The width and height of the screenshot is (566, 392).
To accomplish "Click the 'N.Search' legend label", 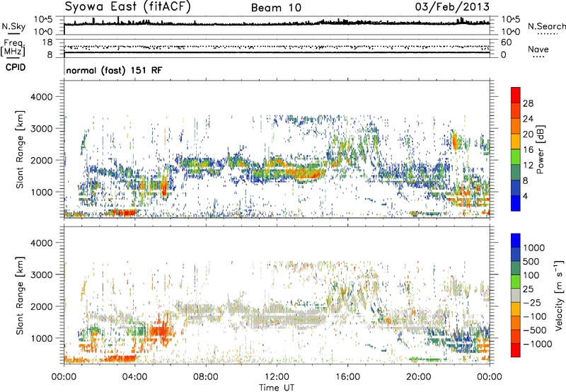I will [x=547, y=26].
